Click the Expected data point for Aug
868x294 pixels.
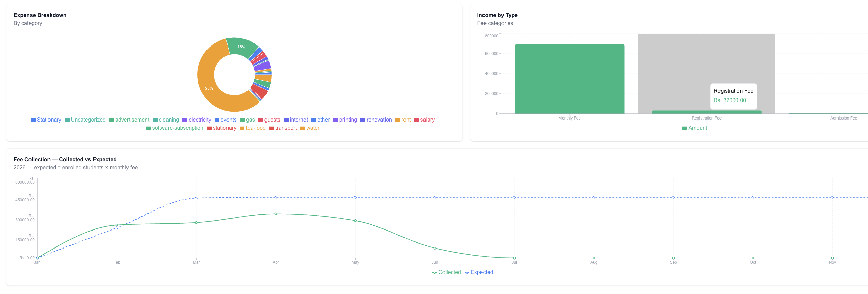(x=594, y=197)
